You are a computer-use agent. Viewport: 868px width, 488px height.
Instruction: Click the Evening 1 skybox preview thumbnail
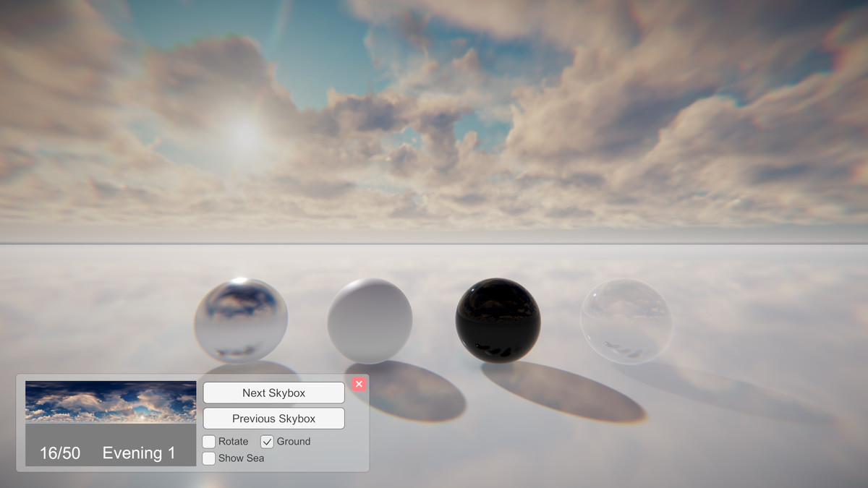110,402
